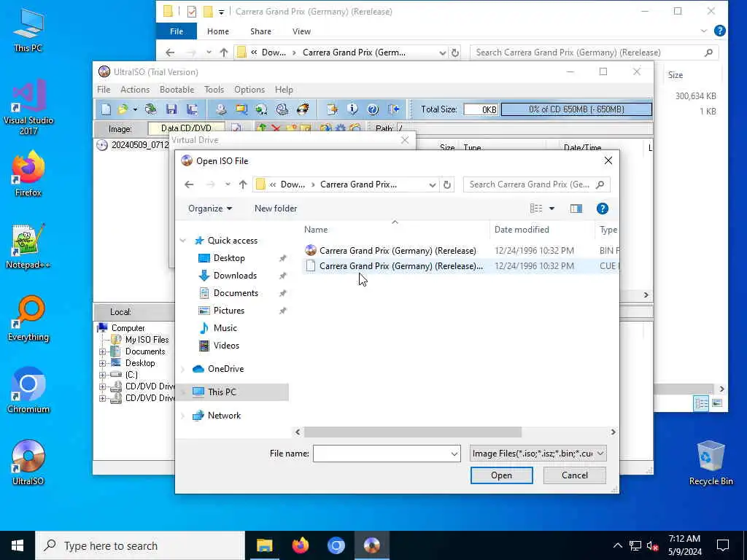Click the Properties info icon in UltraISO toolbar
The width and height of the screenshot is (747, 560).
[x=352, y=109]
